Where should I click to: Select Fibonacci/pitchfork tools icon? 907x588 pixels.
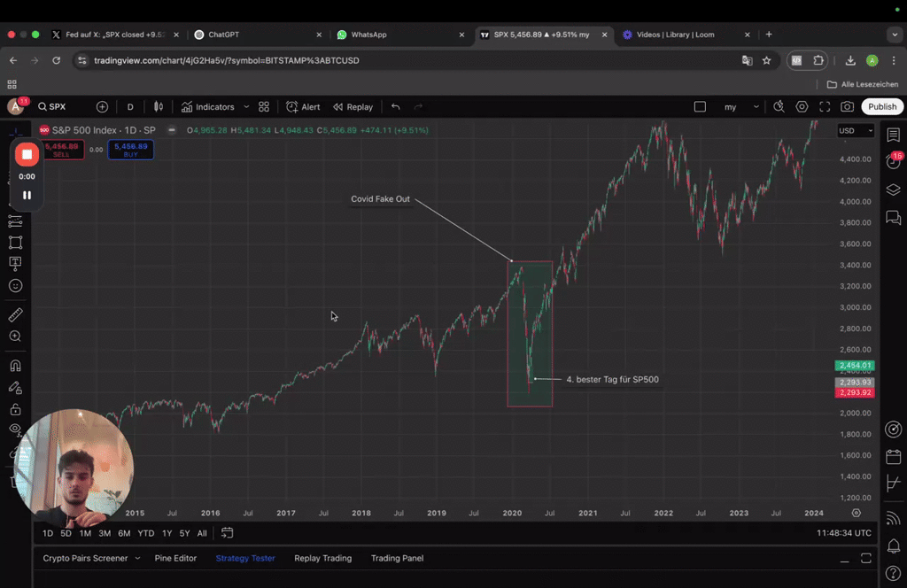[15, 221]
